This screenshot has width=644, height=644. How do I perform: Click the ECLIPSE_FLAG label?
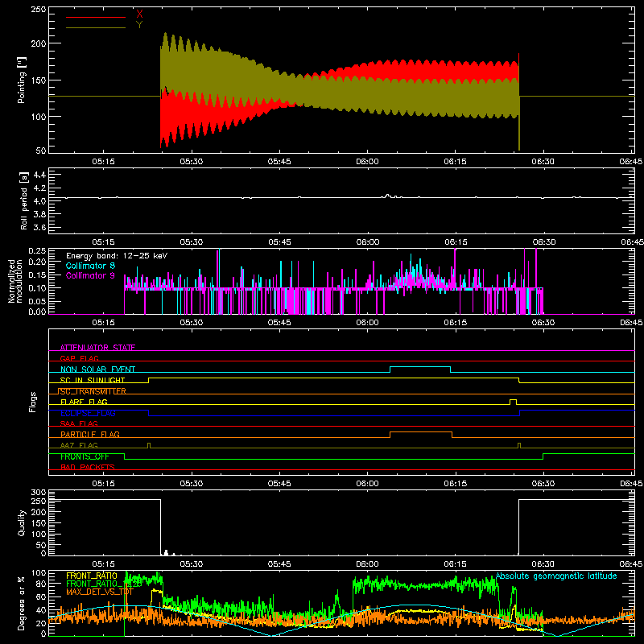click(88, 413)
